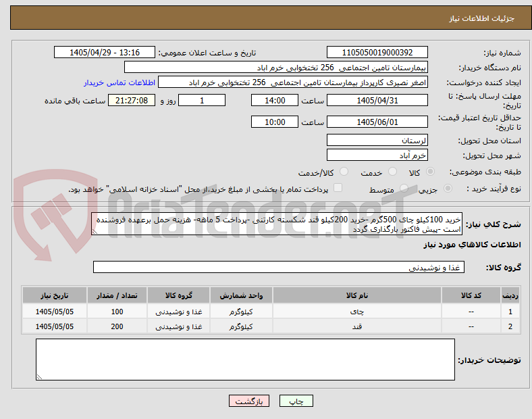The width and height of the screenshot is (532, 419).
Task: Click the buyer organization name field
Action: (276, 67)
